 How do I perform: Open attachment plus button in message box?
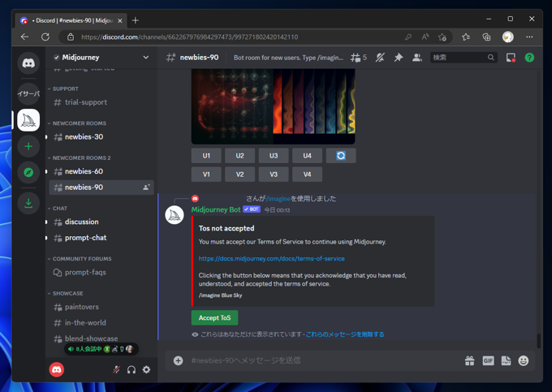pyautogui.click(x=178, y=360)
